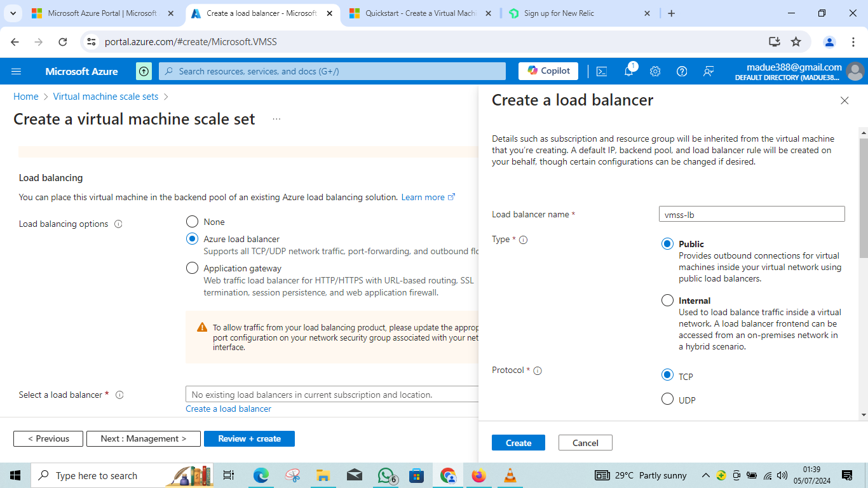Select the Create a load balancer browser tab
868x488 pixels.
262,13
